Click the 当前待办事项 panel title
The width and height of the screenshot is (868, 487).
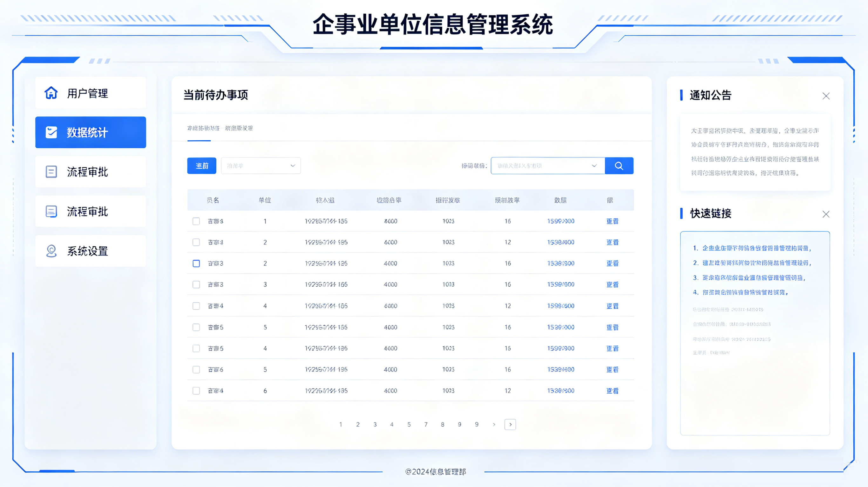(216, 95)
